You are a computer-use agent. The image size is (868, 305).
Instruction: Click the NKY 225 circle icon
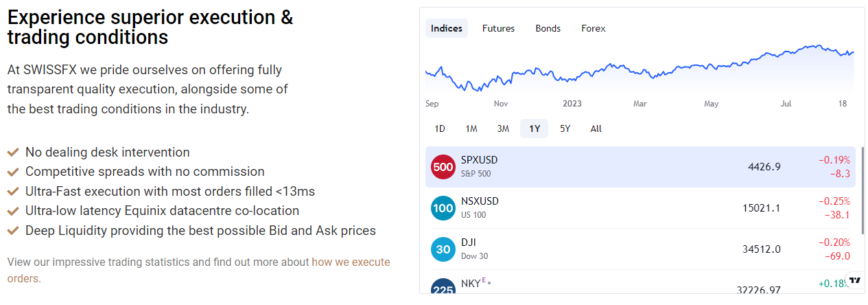tap(443, 288)
